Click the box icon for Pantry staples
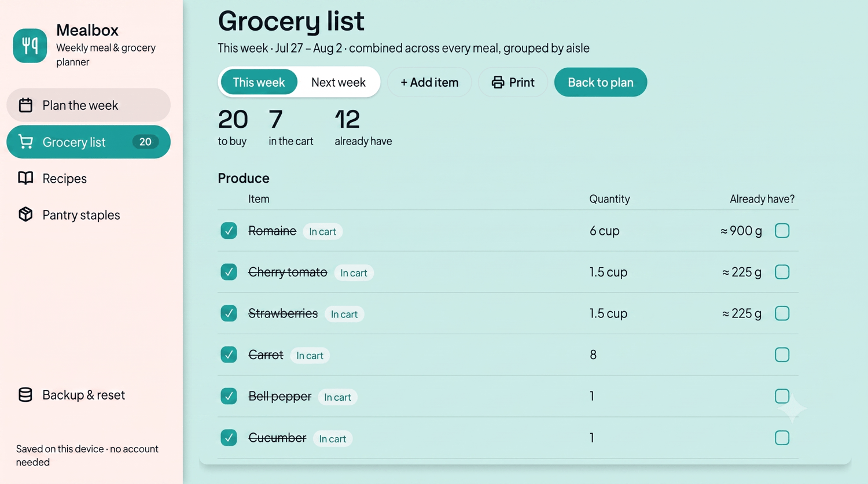The image size is (868, 484). 25,215
